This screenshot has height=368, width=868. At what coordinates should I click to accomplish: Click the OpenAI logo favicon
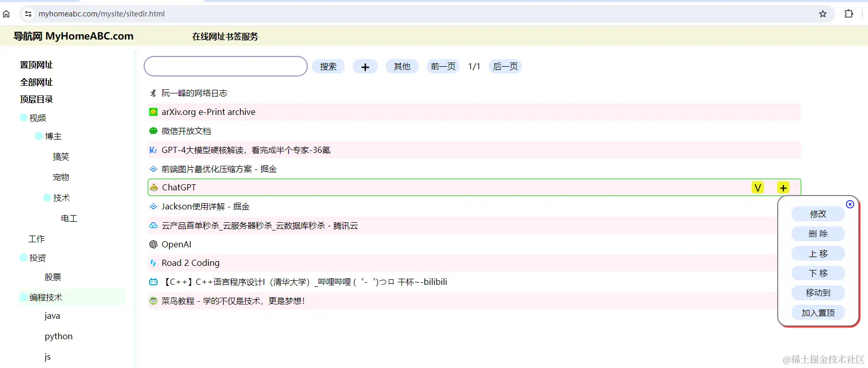153,244
